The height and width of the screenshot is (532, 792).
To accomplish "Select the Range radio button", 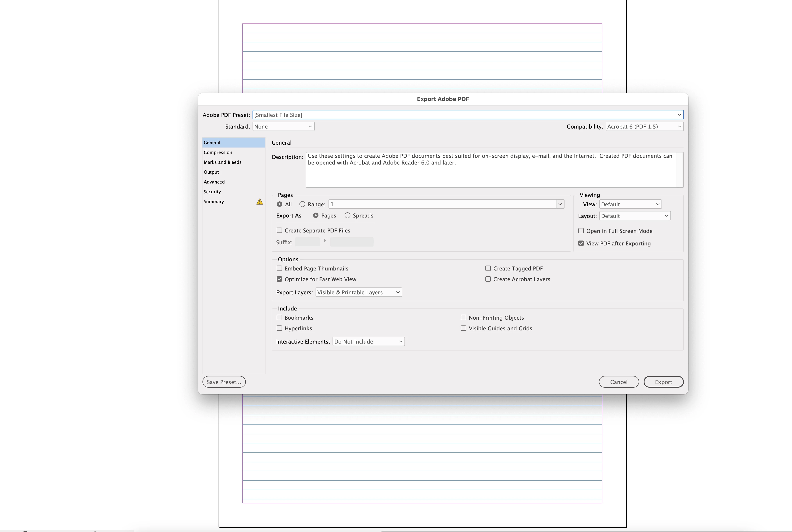I will (302, 204).
